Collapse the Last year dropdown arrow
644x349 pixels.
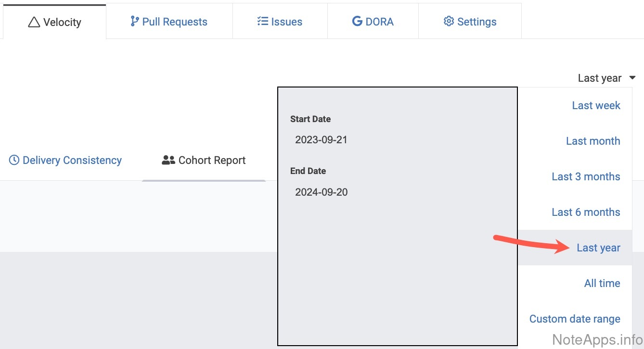[x=632, y=78]
